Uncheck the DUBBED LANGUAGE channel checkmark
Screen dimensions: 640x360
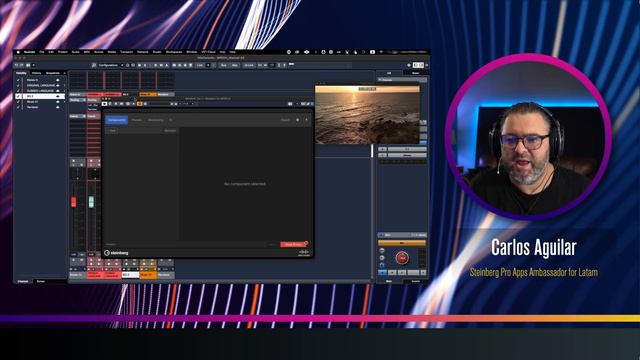tap(18, 91)
